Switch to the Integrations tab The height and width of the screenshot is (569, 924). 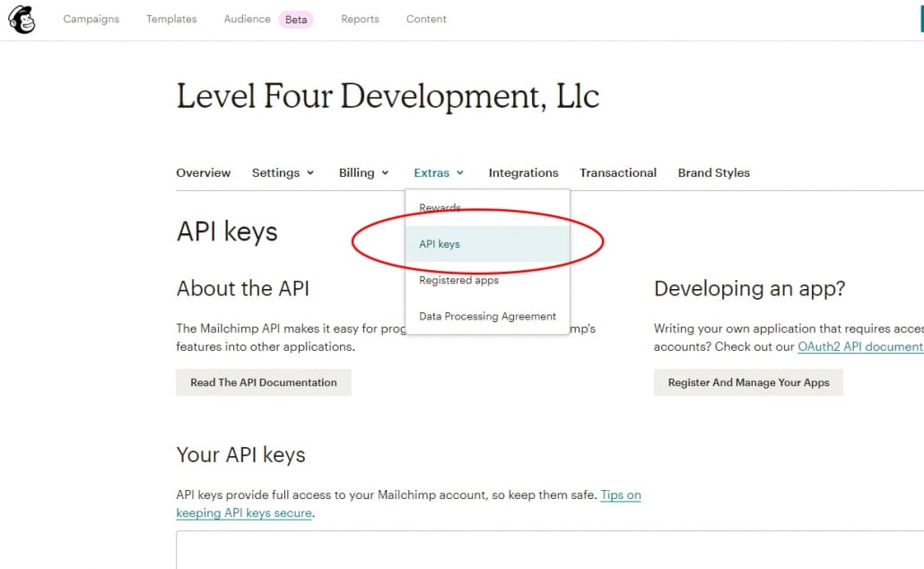click(x=523, y=172)
